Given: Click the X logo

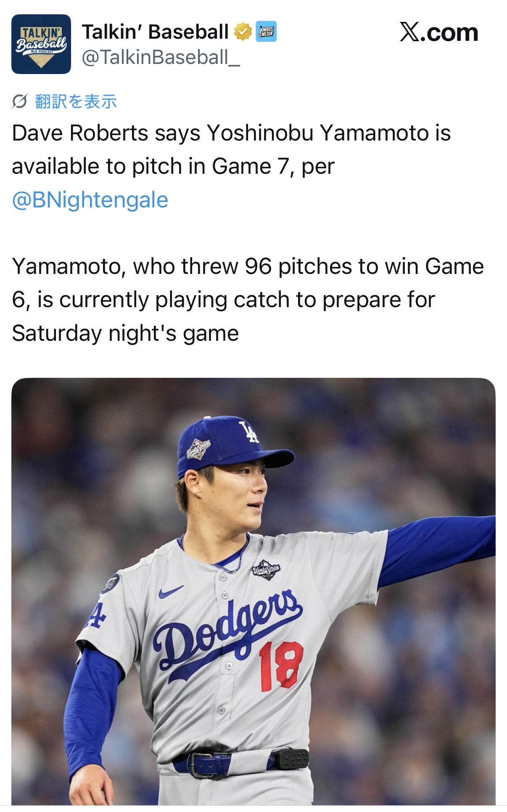Looking at the screenshot, I should pos(409,32).
